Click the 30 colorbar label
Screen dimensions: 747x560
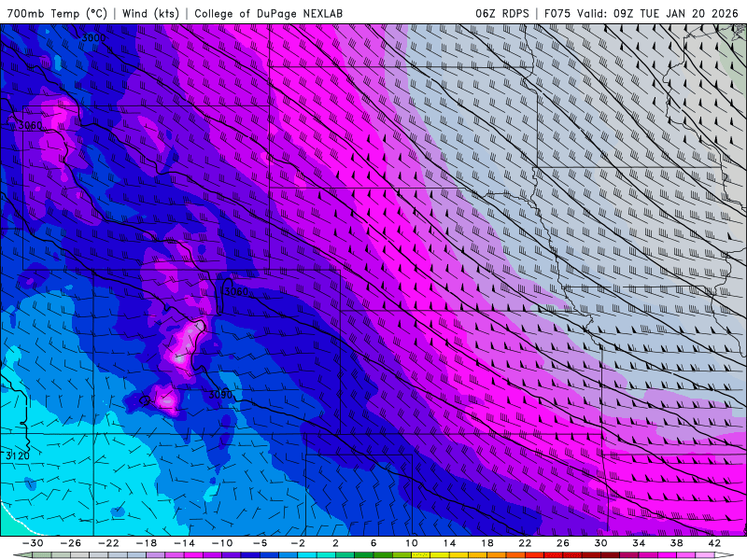(600, 543)
